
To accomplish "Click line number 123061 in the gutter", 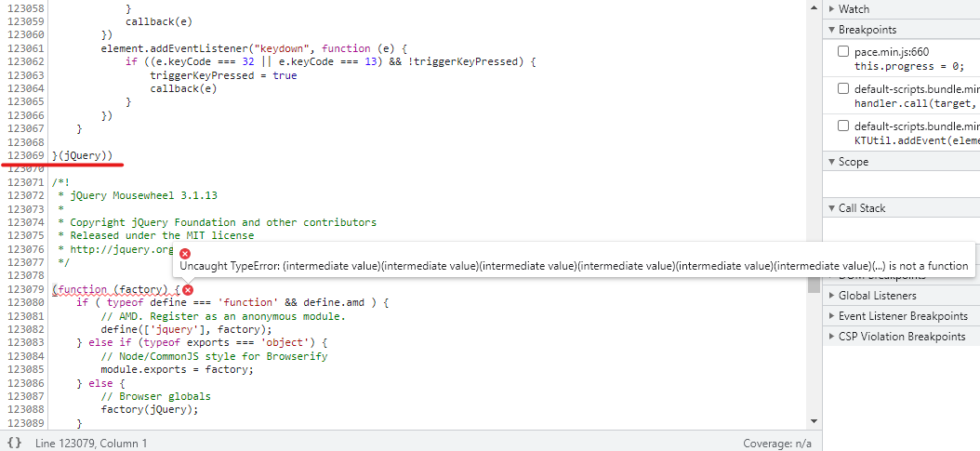I will tap(26, 48).
